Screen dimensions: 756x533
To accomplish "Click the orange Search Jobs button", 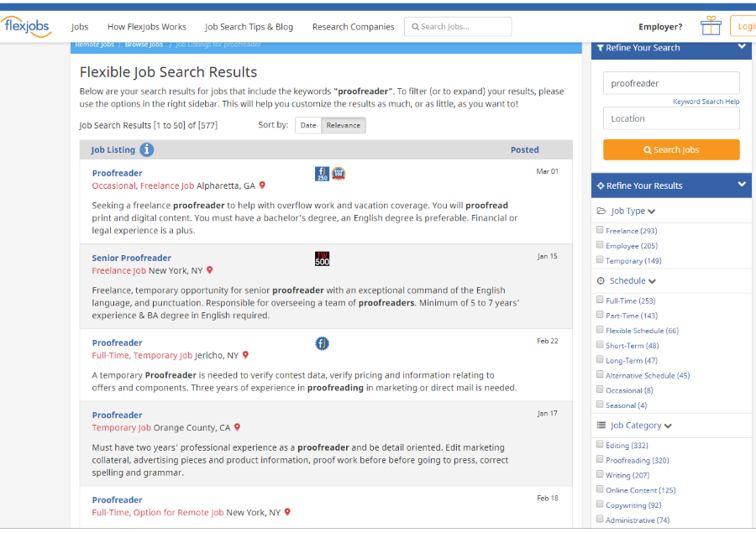I will coord(671,149).
